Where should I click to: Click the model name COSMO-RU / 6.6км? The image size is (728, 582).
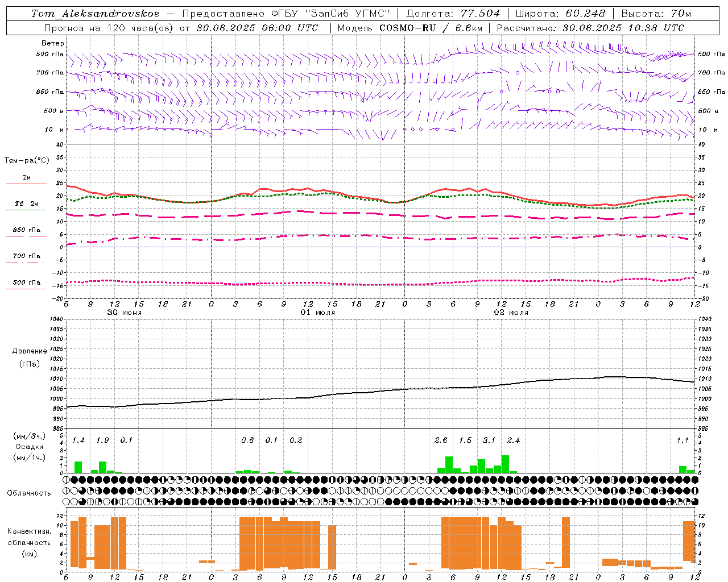click(431, 28)
